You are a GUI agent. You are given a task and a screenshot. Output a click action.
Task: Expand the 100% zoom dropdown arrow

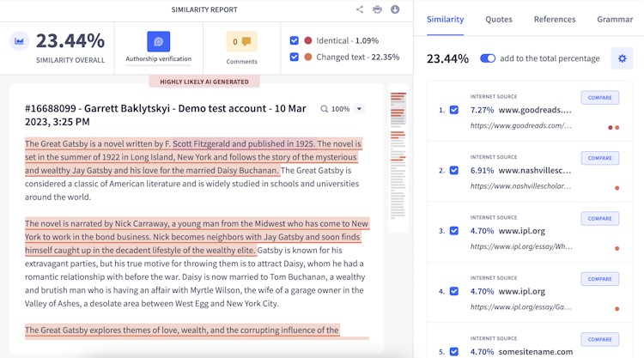[360, 109]
